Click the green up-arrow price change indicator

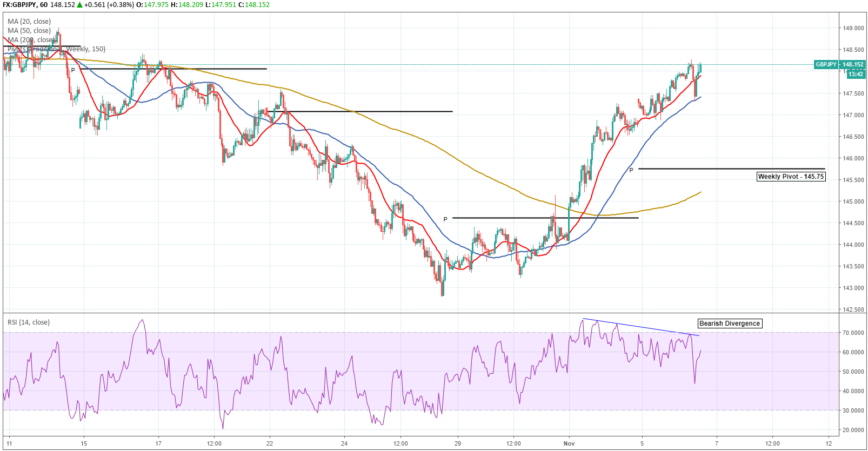coord(79,5)
